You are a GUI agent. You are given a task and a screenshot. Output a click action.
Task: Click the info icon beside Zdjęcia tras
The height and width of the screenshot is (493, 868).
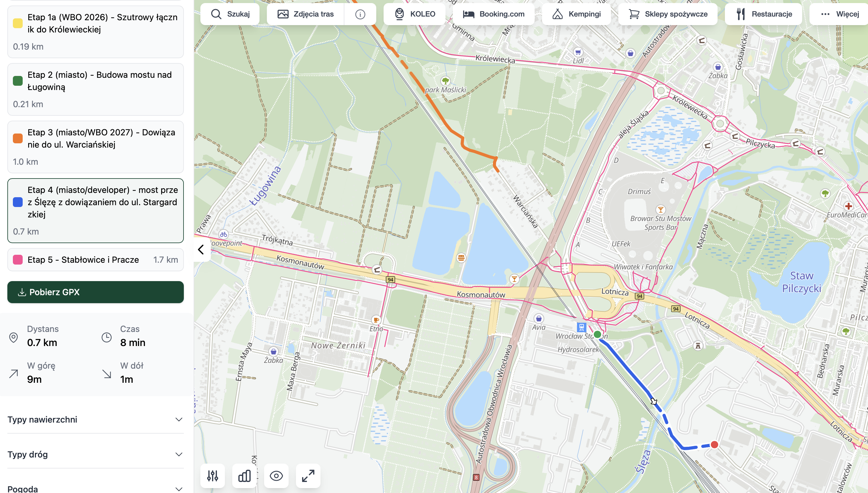[360, 14]
